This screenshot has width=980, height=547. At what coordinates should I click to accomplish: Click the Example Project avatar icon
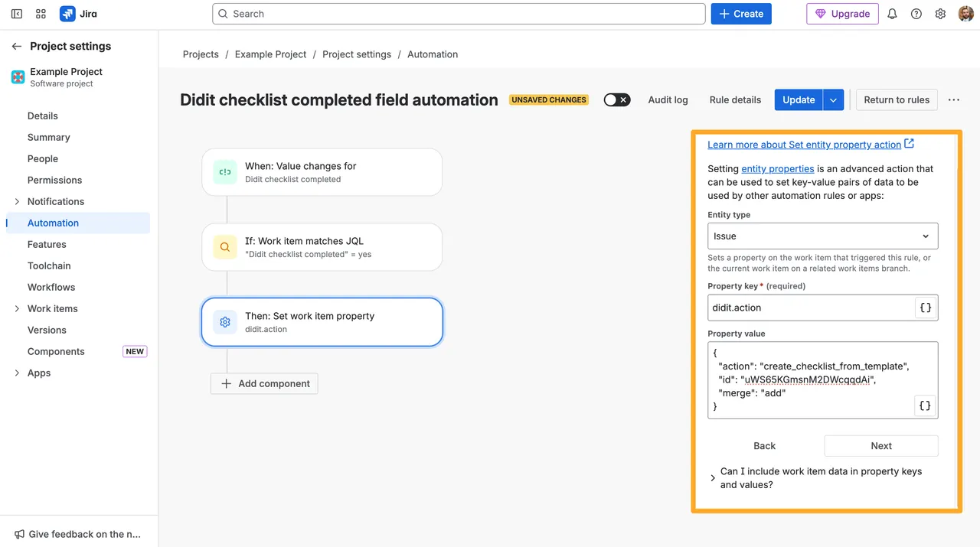(x=18, y=77)
